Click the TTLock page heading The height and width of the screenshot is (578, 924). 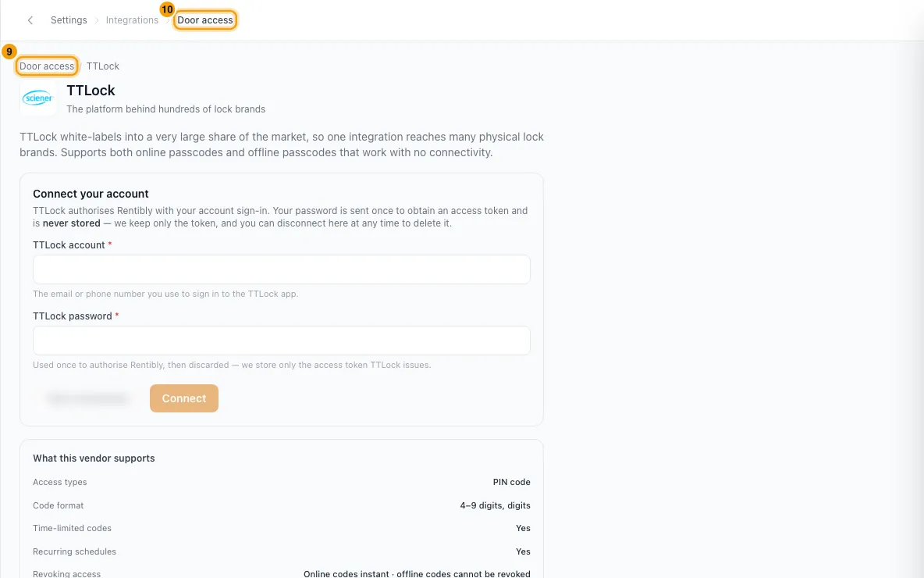91,91
